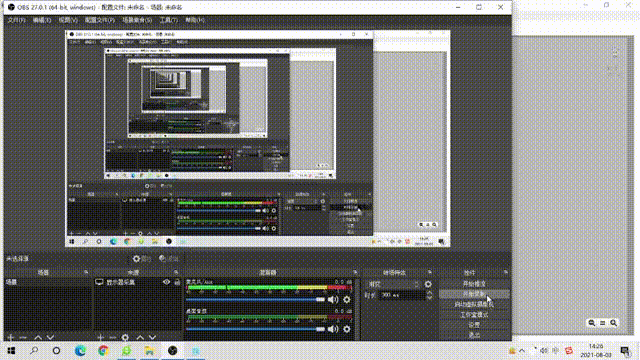The width and height of the screenshot is (640, 360).
Task: Pop out the Audio Mixer dock icon
Action: tap(355, 272)
